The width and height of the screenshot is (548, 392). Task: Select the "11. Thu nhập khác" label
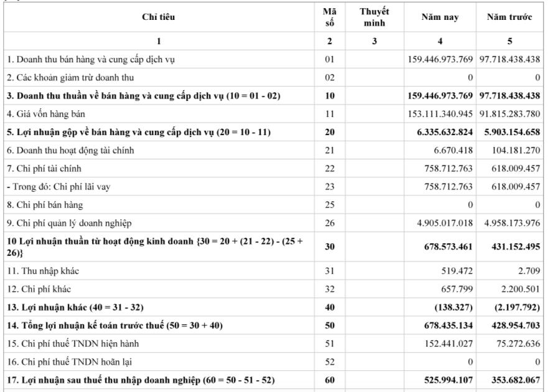point(43,271)
